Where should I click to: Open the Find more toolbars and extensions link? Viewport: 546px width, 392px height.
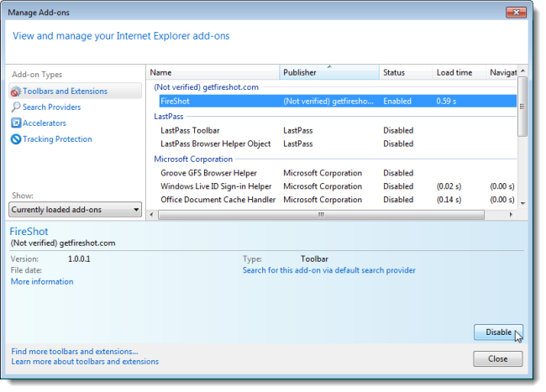(75, 352)
